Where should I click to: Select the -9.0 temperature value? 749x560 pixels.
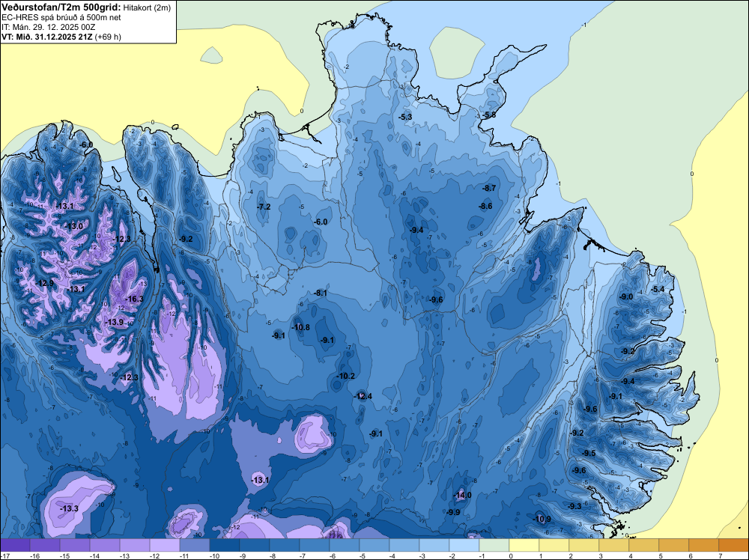(626, 296)
